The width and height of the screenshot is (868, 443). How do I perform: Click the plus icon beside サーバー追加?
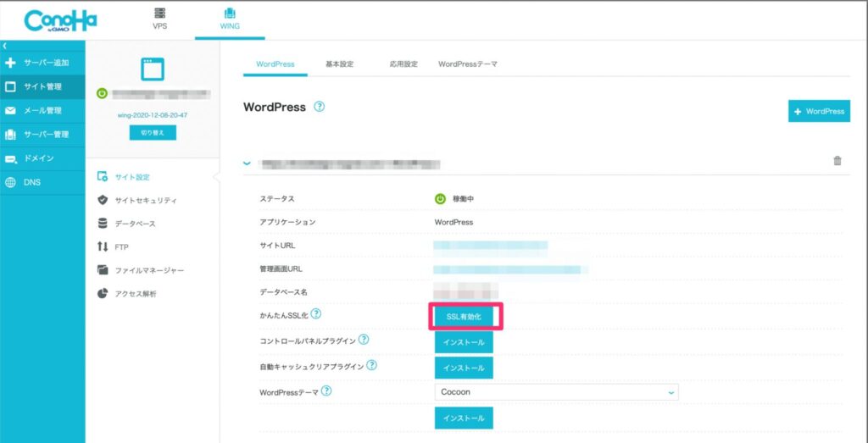click(x=10, y=63)
